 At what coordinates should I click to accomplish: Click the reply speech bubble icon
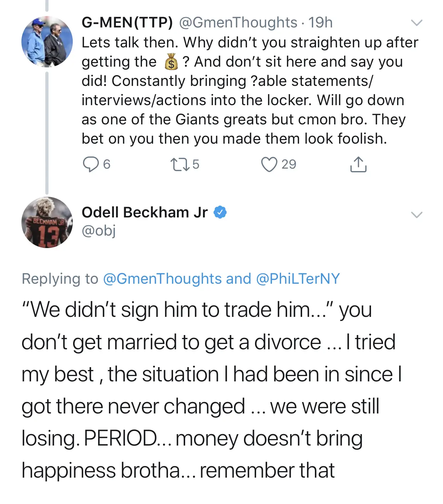click(x=91, y=164)
